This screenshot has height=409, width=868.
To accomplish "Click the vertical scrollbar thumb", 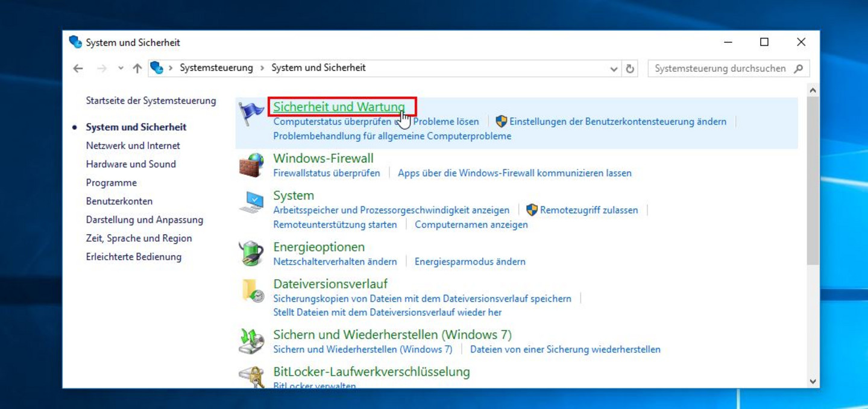I will pyautogui.click(x=813, y=180).
